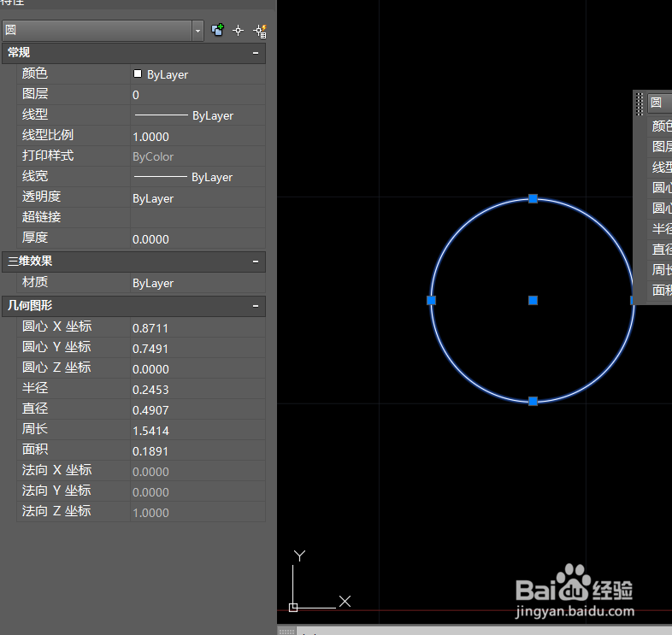672x635 pixels.
Task: Select the 线宽 property label
Action: coord(35,176)
